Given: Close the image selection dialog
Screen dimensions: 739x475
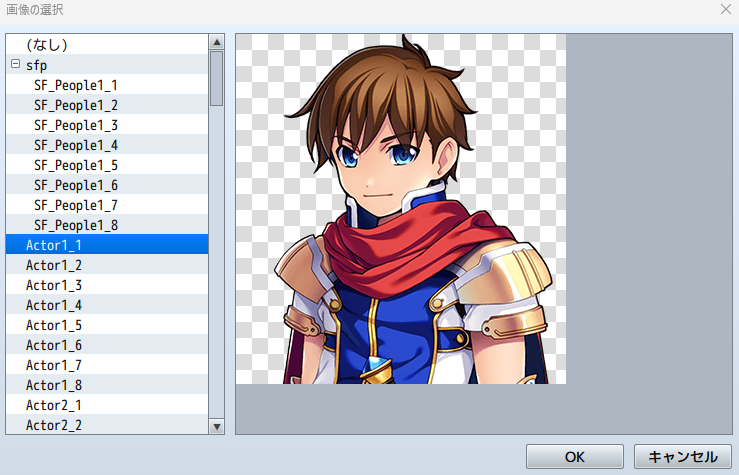Looking at the screenshot, I should (x=724, y=8).
